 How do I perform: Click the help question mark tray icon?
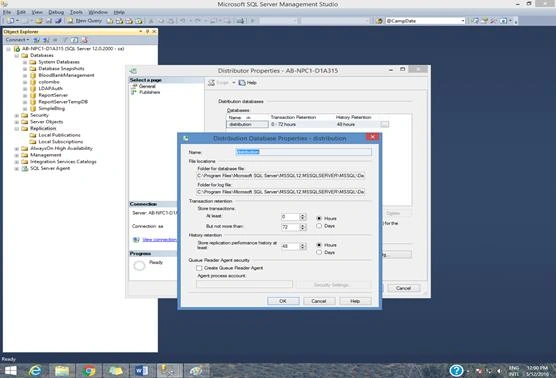tap(456, 371)
